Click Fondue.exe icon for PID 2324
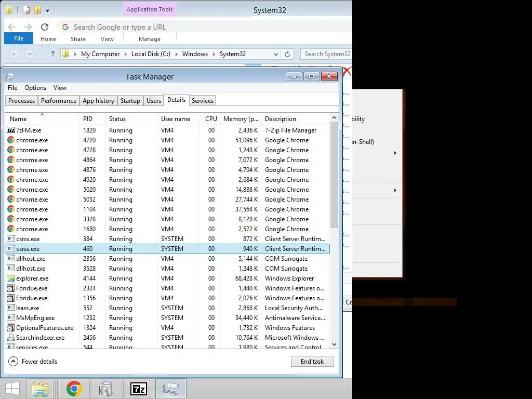532x399 pixels. pos(11,288)
